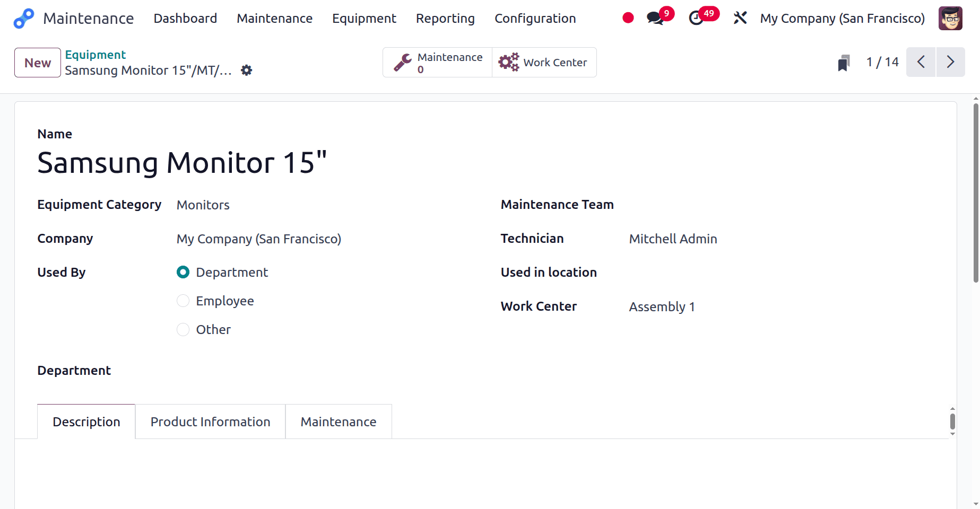Click the Equipment breadcrumb link
The height and width of the screenshot is (509, 980).
(96, 55)
